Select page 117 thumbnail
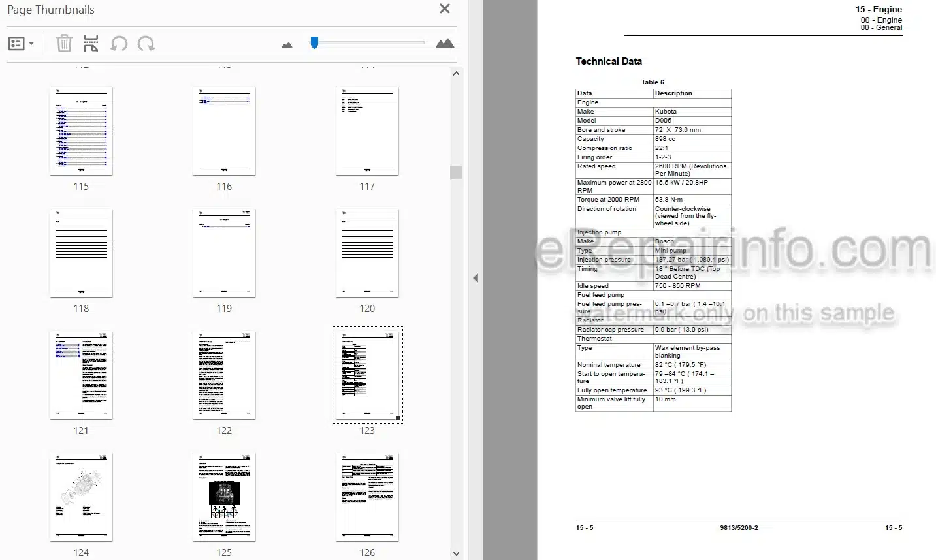936x560 pixels. (367, 131)
